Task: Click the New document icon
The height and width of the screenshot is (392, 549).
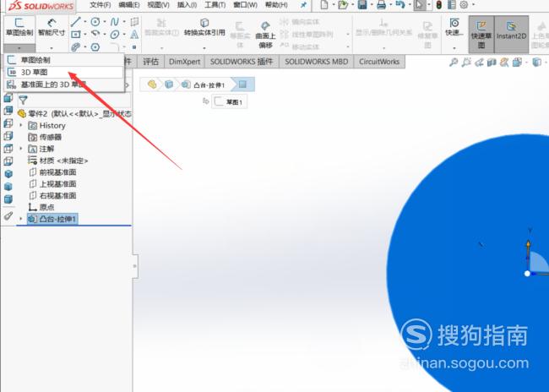Action: point(324,5)
